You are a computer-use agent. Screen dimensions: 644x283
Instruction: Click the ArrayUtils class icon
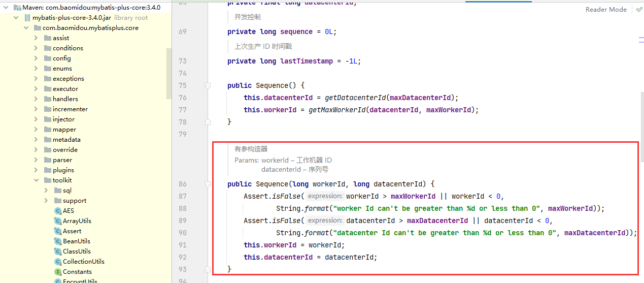click(58, 221)
